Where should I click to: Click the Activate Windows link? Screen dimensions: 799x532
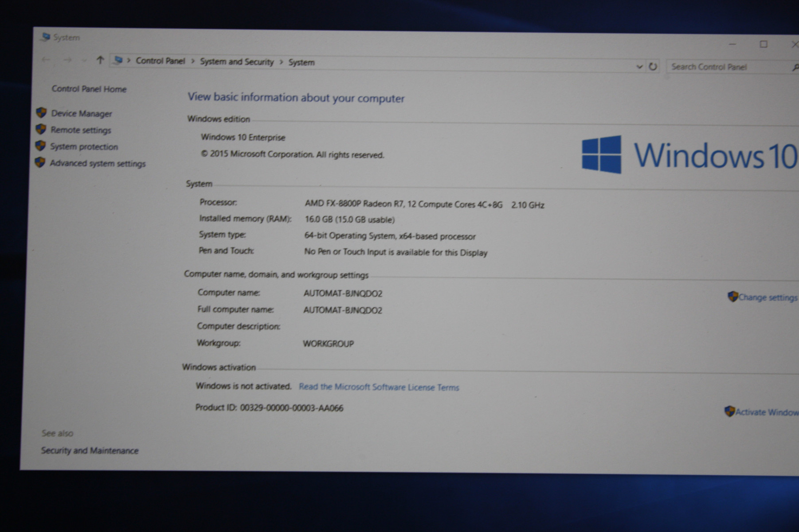767,412
